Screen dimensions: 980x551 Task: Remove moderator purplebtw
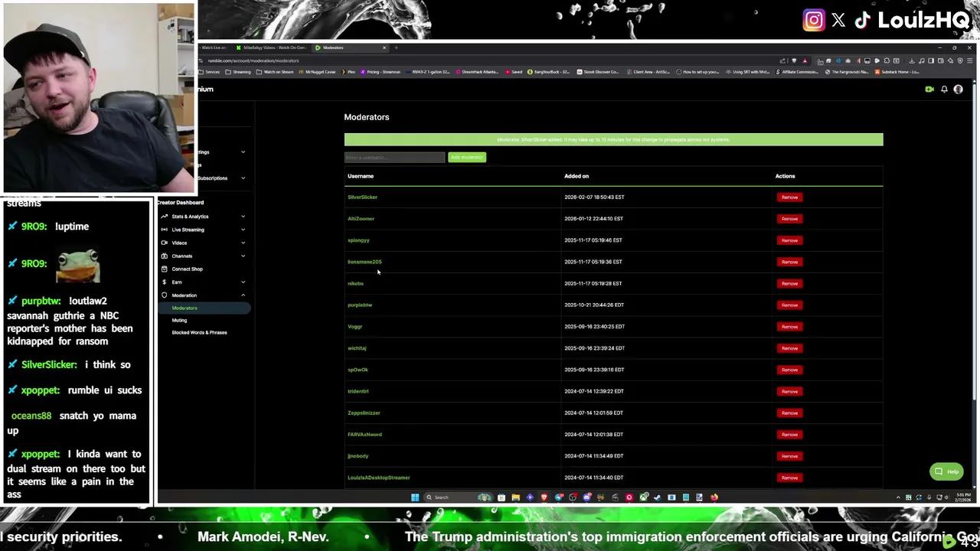pyautogui.click(x=789, y=305)
